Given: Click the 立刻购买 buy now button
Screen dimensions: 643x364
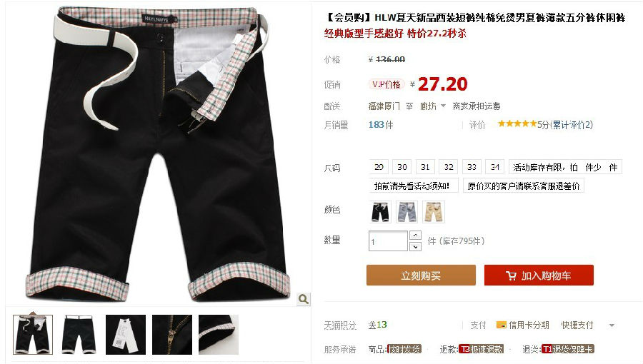Looking at the screenshot, I should (421, 275).
